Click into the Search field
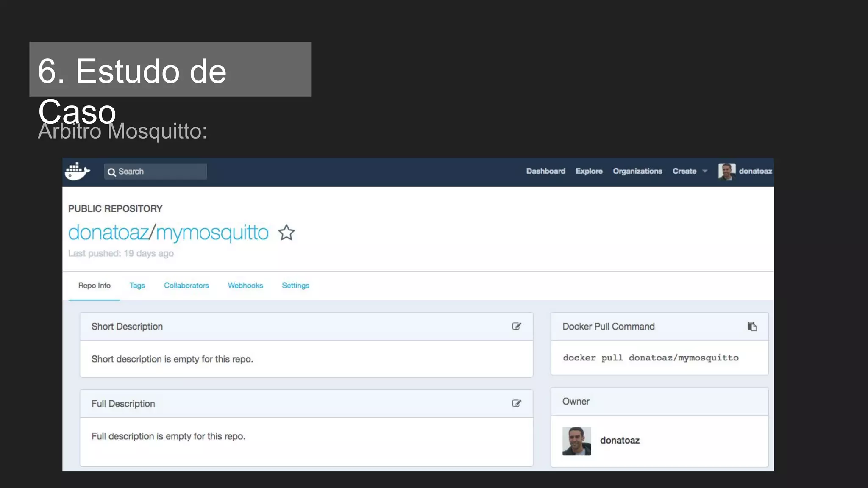868x488 pixels. (x=161, y=172)
